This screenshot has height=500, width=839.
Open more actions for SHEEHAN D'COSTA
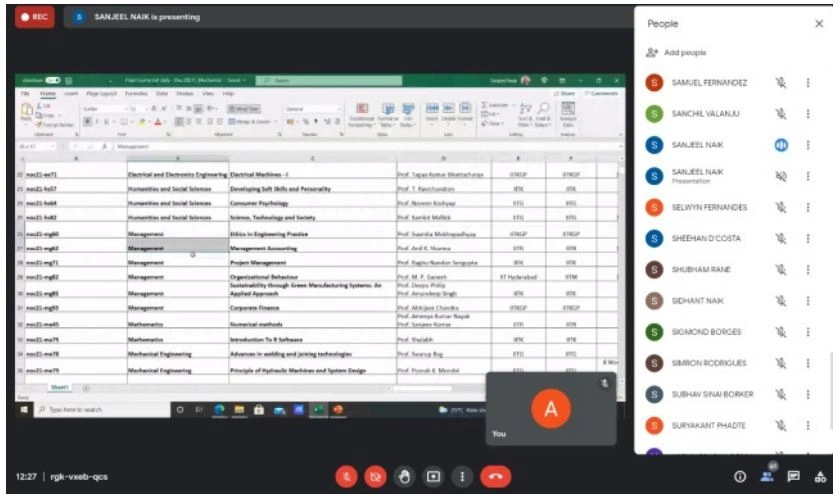(x=808, y=238)
